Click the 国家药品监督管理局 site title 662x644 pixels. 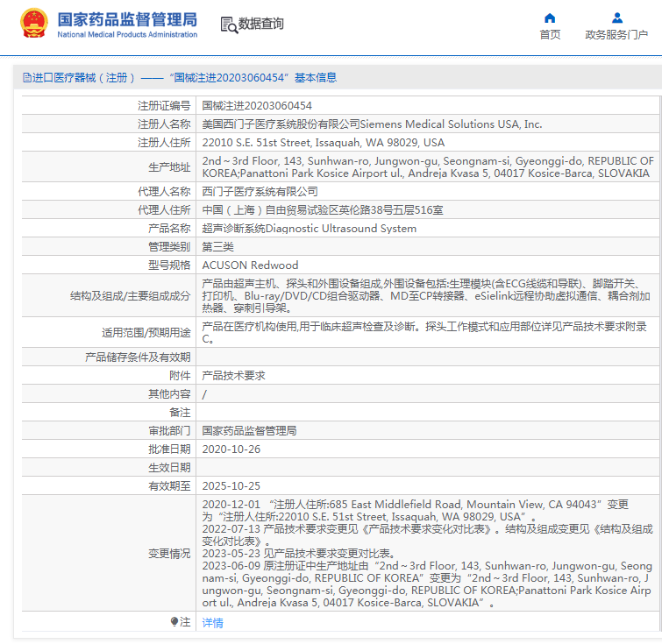tap(127, 19)
